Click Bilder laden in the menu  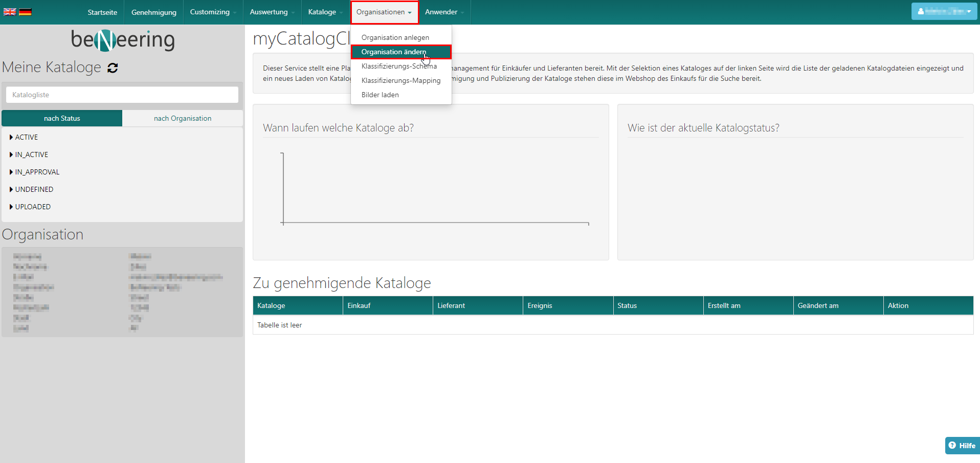click(x=380, y=95)
